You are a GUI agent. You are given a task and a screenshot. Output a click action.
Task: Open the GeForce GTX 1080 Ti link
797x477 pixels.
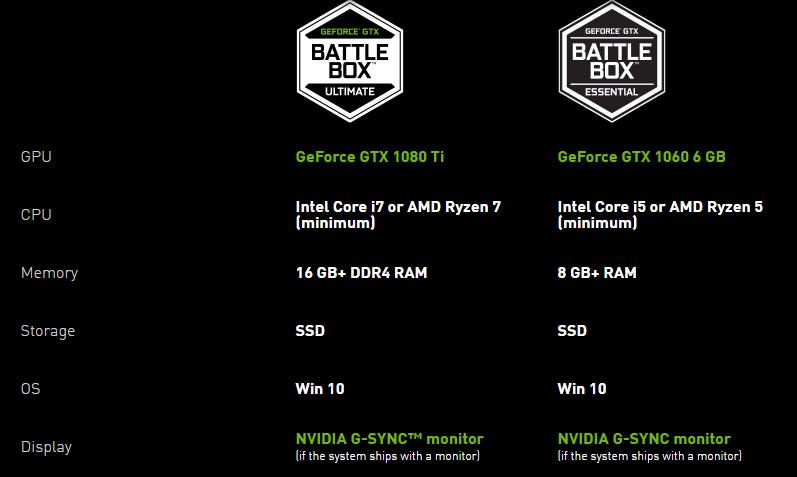coord(368,157)
